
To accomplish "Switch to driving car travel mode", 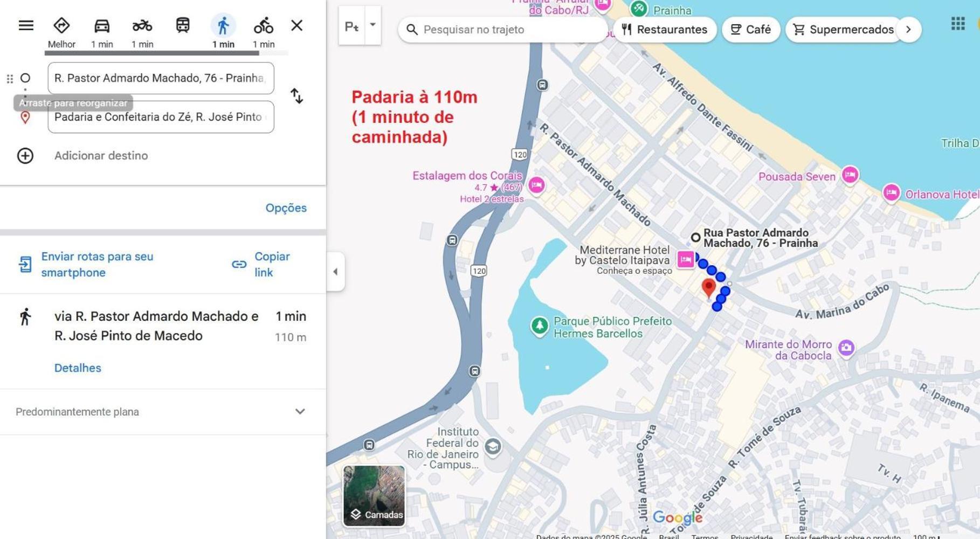I will [x=102, y=32].
